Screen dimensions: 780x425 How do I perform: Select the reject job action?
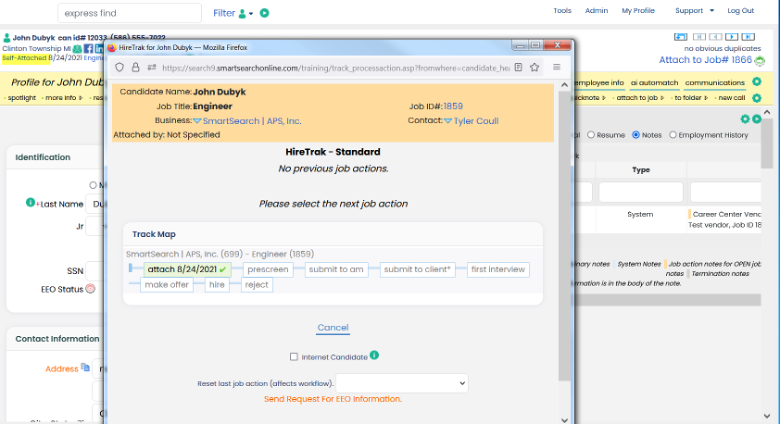pyautogui.click(x=257, y=285)
